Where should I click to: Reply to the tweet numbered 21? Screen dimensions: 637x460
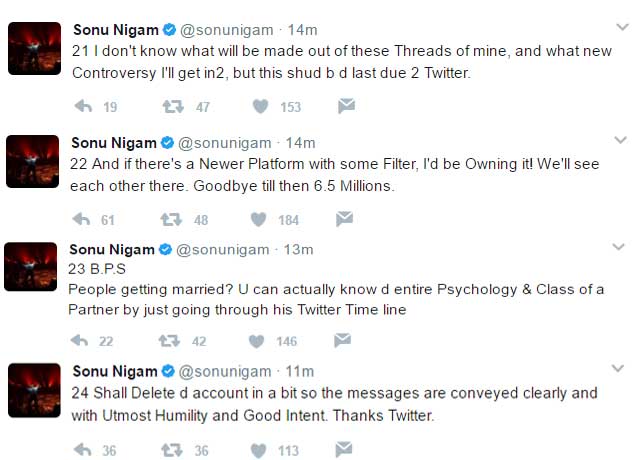pos(85,105)
